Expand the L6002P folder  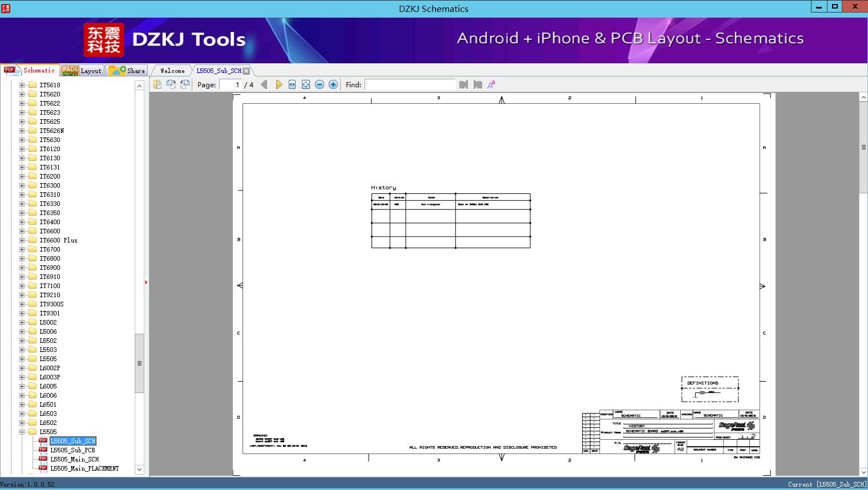(22, 368)
